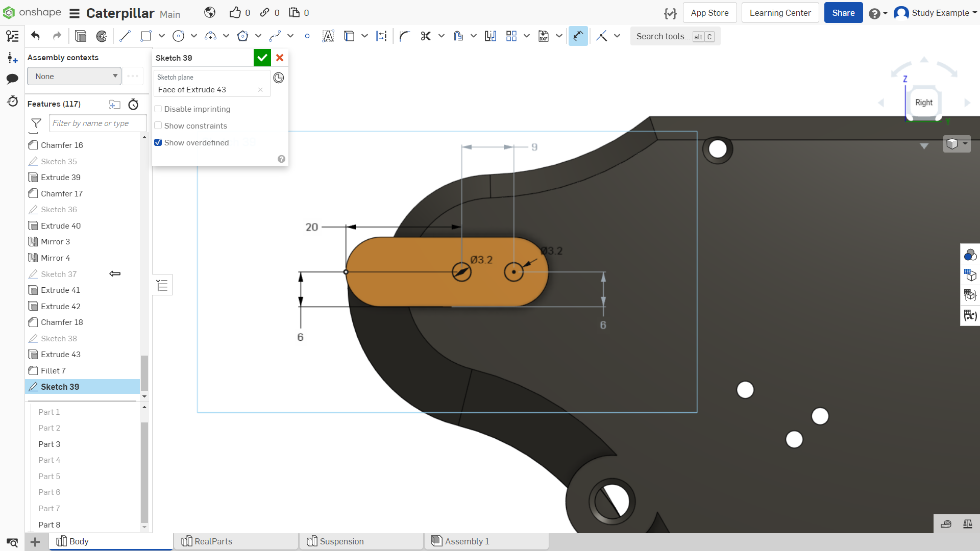Click the blue Share button
This screenshot has width=980, height=551.
point(843,13)
